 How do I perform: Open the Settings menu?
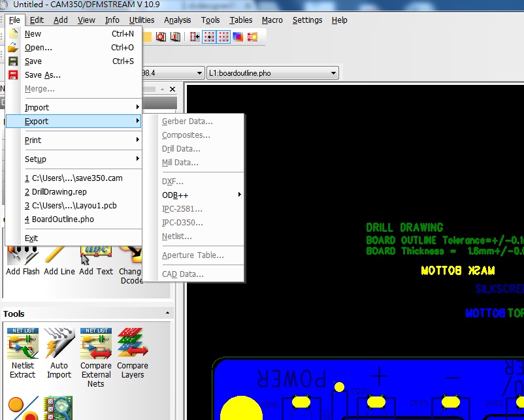(x=308, y=20)
